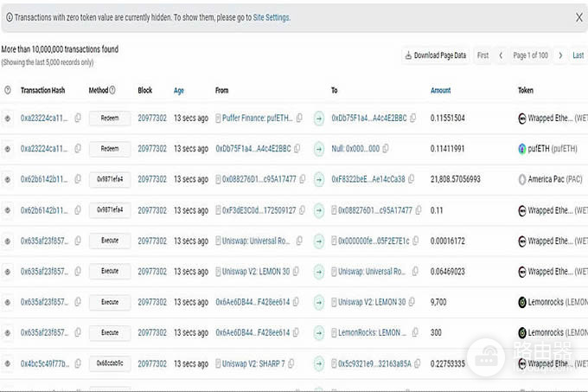The image size is (588, 392).
Task: Open pufETH token page
Action: tap(547, 149)
